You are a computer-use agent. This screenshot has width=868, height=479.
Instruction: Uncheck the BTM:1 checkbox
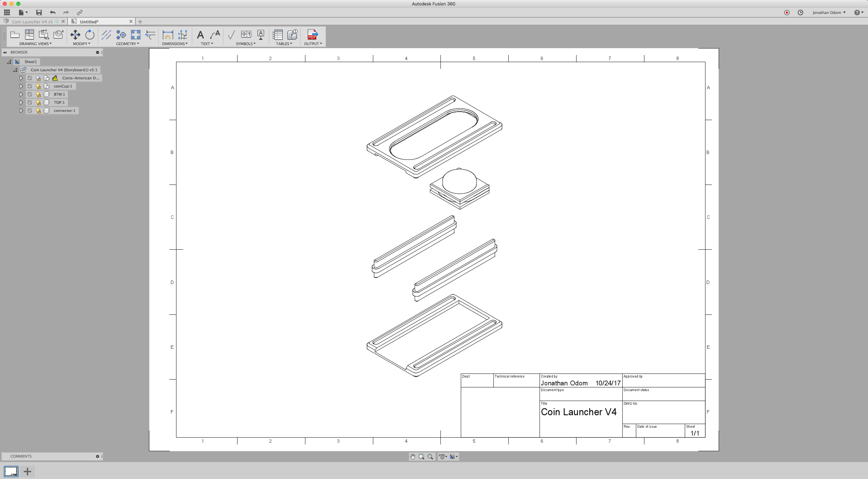30,94
